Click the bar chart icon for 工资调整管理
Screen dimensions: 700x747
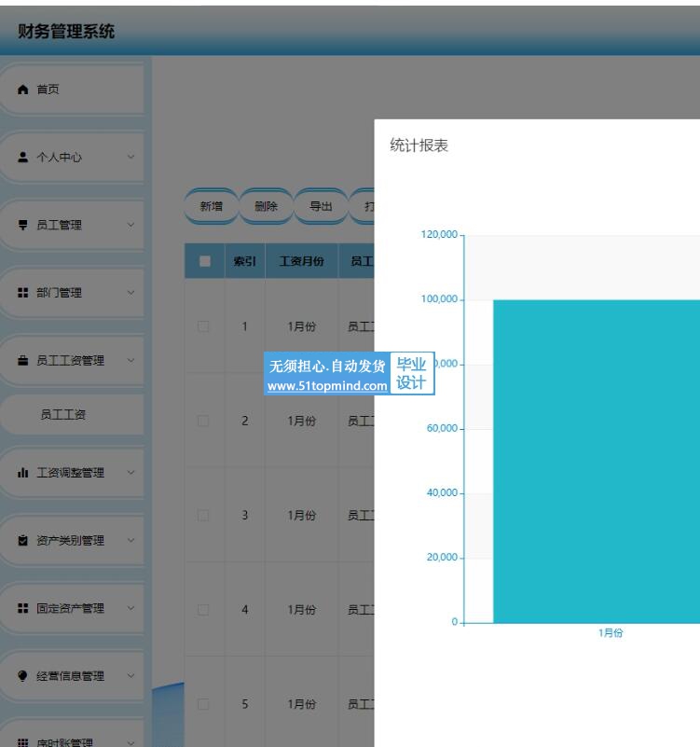tap(23, 473)
